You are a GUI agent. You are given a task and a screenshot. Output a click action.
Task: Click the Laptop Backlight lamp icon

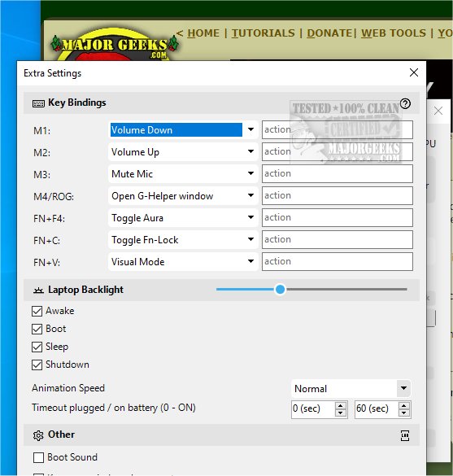[38, 290]
